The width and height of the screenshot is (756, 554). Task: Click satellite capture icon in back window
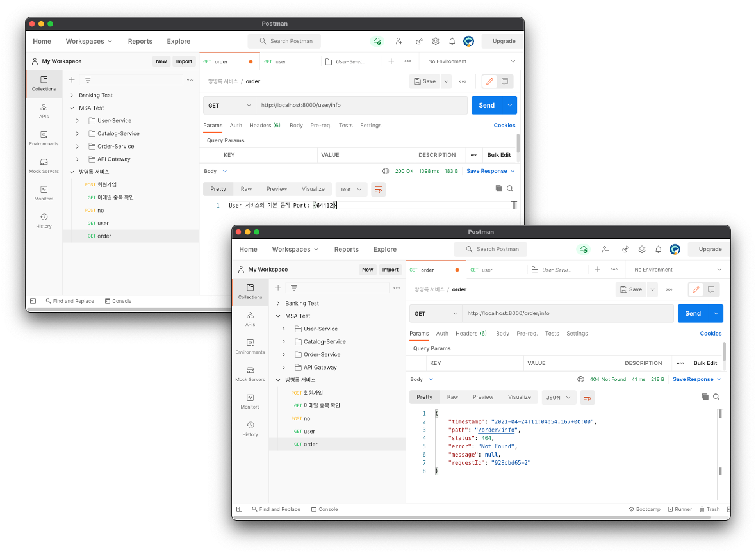(x=419, y=41)
